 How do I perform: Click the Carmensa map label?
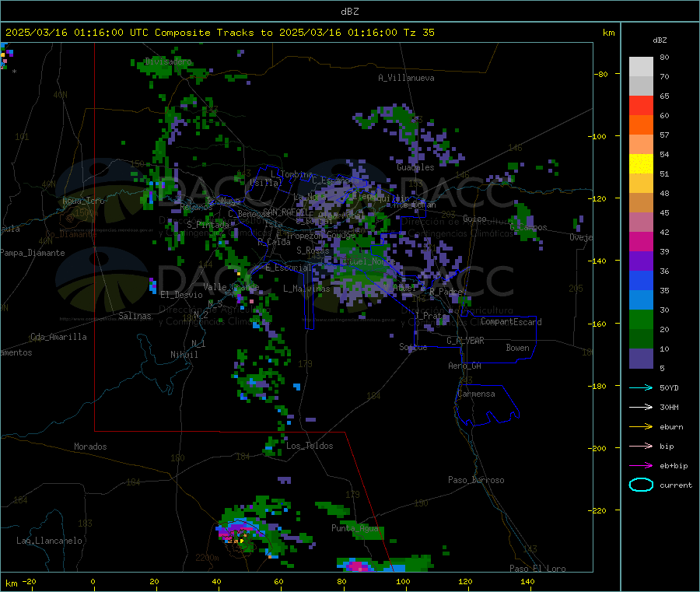pyautogui.click(x=476, y=394)
